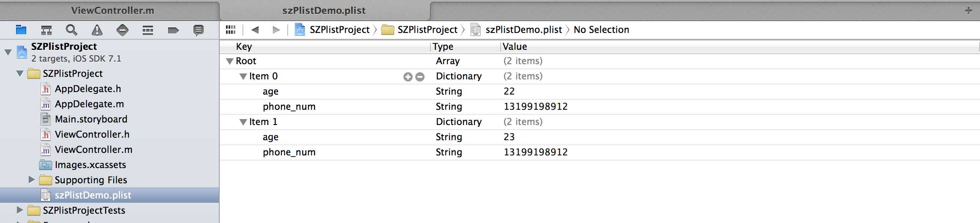Viewport: 980px width, 223px height.
Task: Click szPlistDemo.plist breadcrumb text
Action: [524, 30]
